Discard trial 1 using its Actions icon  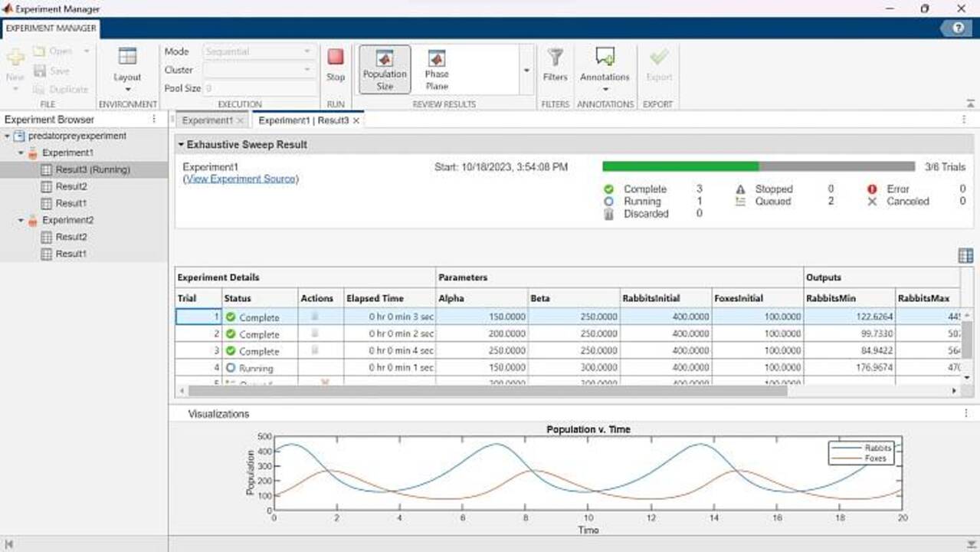pyautogui.click(x=315, y=317)
